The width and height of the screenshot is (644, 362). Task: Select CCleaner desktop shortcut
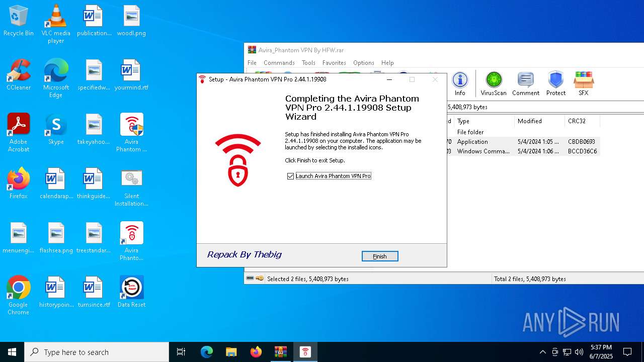point(19,75)
